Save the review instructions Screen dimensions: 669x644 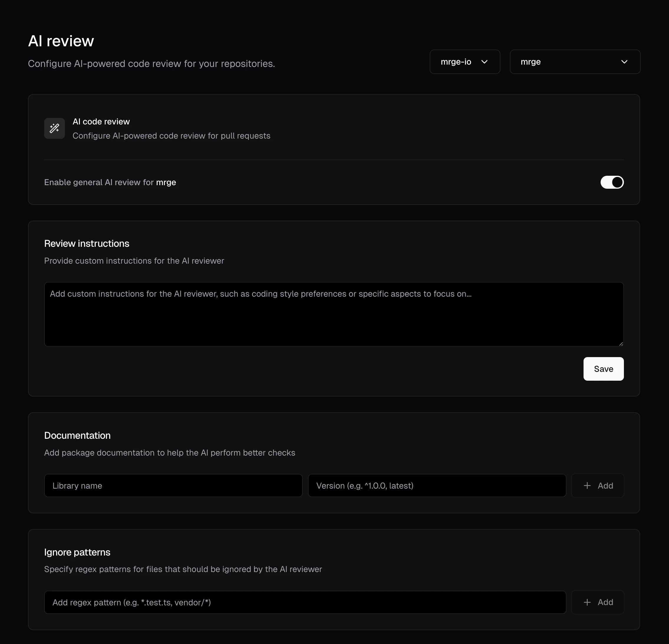coord(604,369)
